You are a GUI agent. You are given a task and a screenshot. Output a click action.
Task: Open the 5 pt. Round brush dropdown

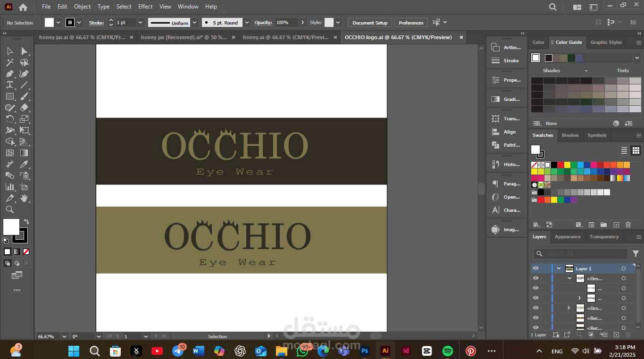[x=247, y=22]
